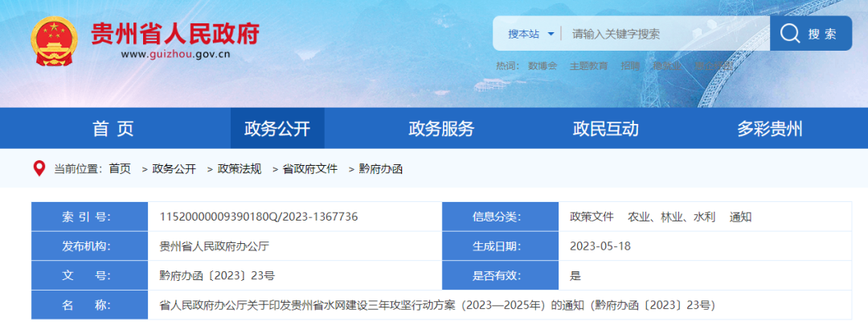
Task: Click the 贵州省人民政府 site title
Action: coord(175,33)
